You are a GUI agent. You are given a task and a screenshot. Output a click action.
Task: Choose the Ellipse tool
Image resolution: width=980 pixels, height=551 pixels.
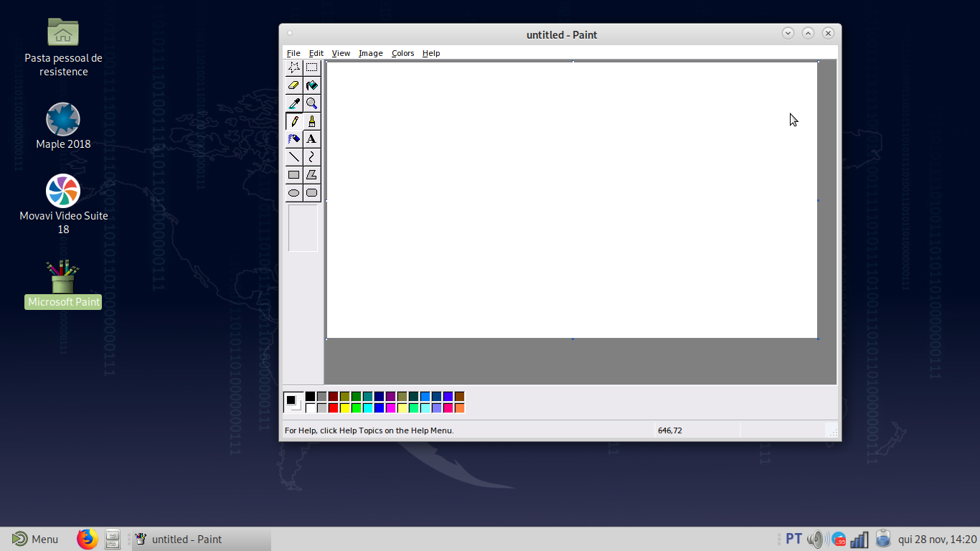tap(294, 193)
